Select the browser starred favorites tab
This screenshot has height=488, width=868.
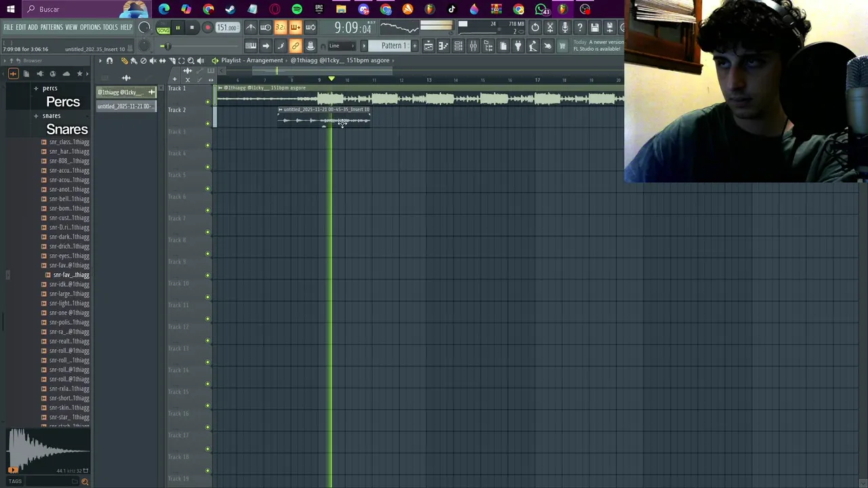point(79,73)
